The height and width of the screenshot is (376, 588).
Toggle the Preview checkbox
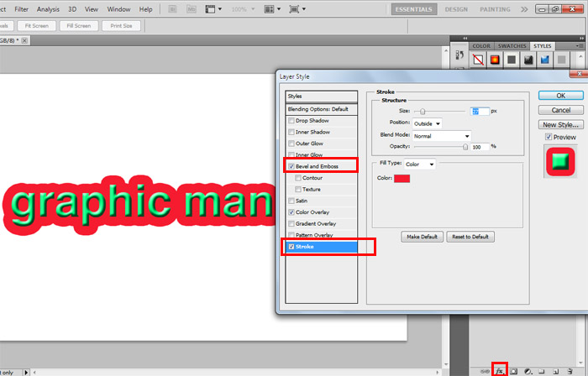tap(549, 137)
